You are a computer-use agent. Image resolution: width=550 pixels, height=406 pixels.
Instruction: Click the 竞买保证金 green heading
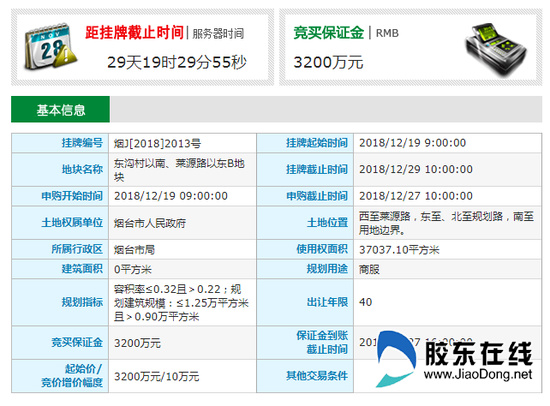pyautogui.click(x=329, y=33)
